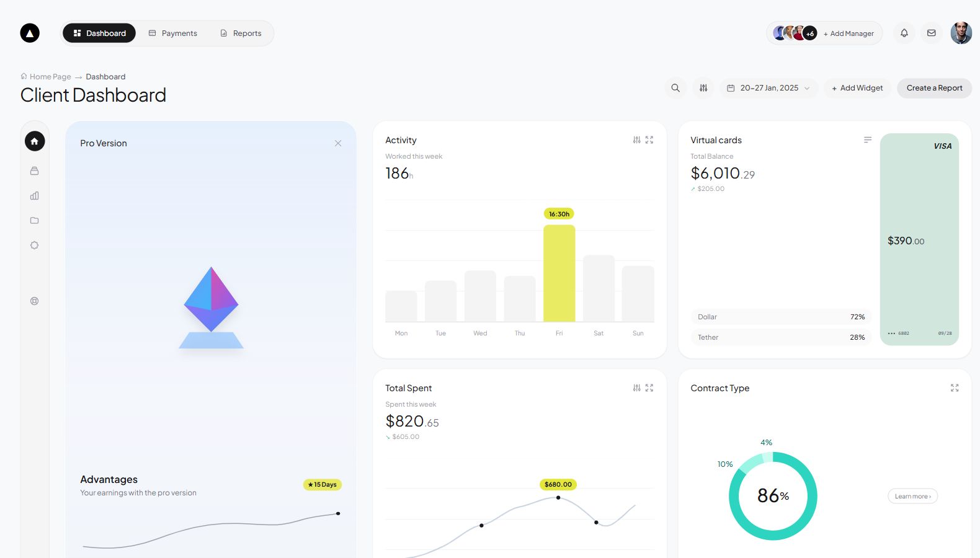
Task: Open dashboard filter sliders icon
Action: (703, 88)
